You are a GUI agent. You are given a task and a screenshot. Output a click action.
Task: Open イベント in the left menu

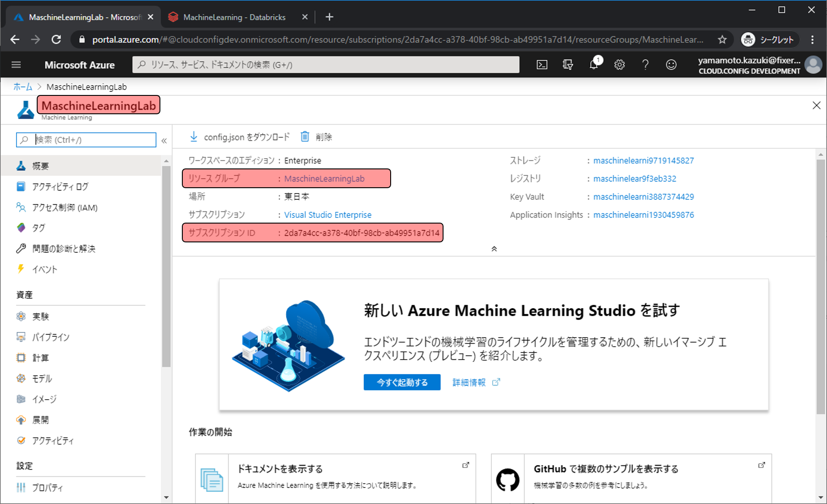click(81, 269)
